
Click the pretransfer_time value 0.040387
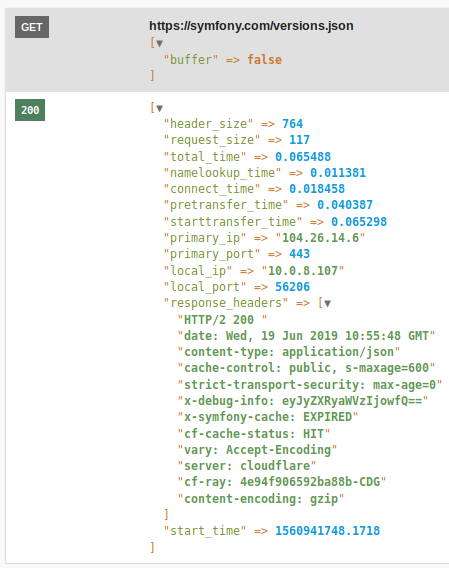[x=345, y=205]
